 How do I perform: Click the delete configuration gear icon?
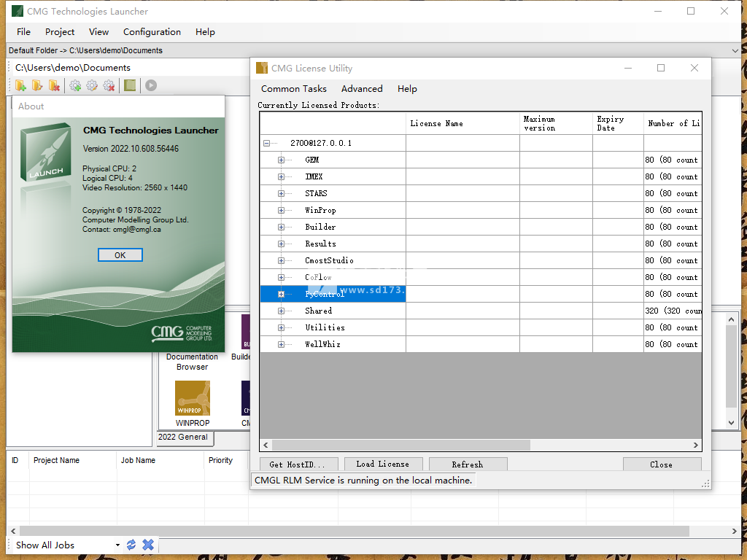pos(109,86)
